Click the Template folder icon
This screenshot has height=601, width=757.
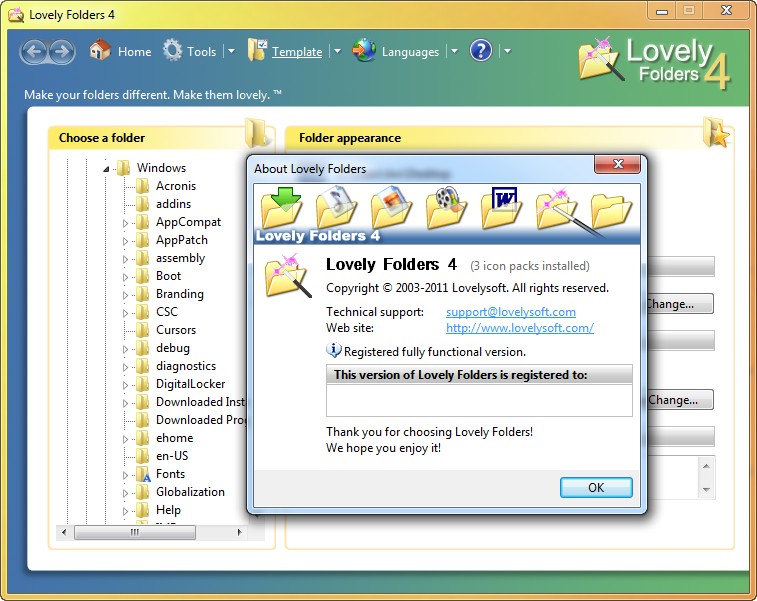[257, 50]
